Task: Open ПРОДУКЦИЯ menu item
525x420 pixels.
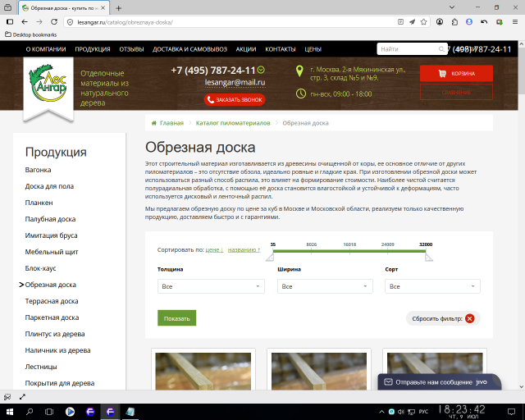Action: [93, 49]
